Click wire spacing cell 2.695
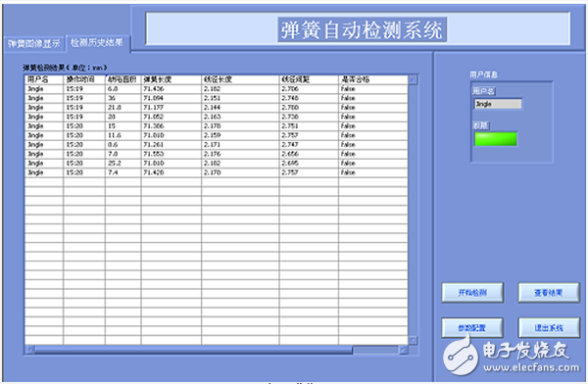 tap(309, 164)
